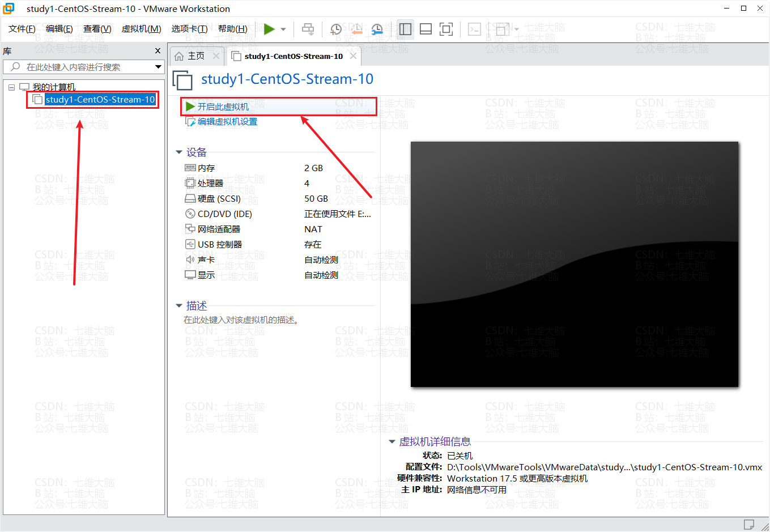Click the stretch guest display icon
Viewport: 770px width, 532px height.
tap(502, 29)
